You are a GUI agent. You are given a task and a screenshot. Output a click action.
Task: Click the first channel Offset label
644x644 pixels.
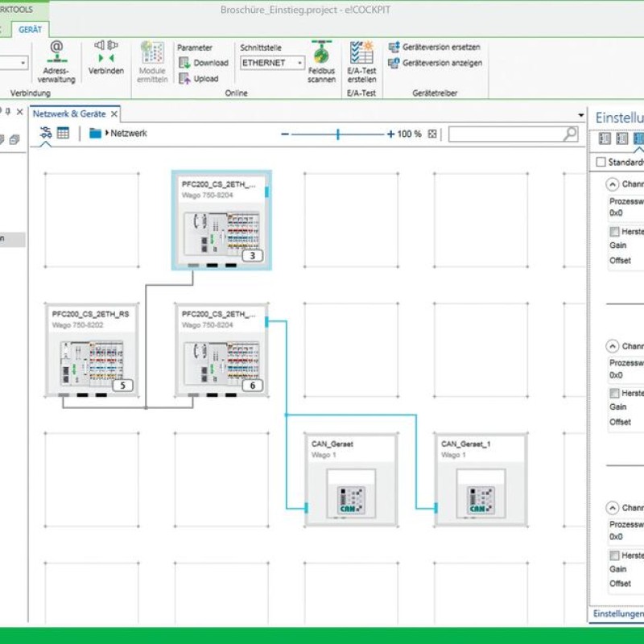620,260
